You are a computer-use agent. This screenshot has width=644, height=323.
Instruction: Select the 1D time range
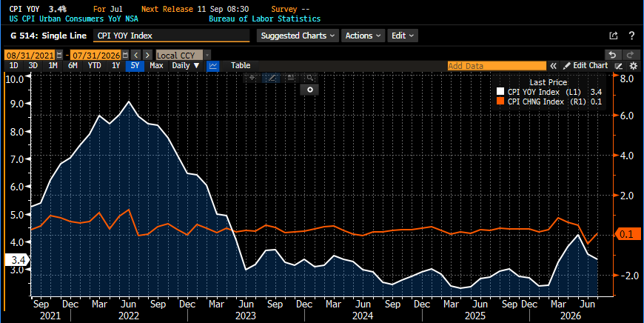(13, 66)
